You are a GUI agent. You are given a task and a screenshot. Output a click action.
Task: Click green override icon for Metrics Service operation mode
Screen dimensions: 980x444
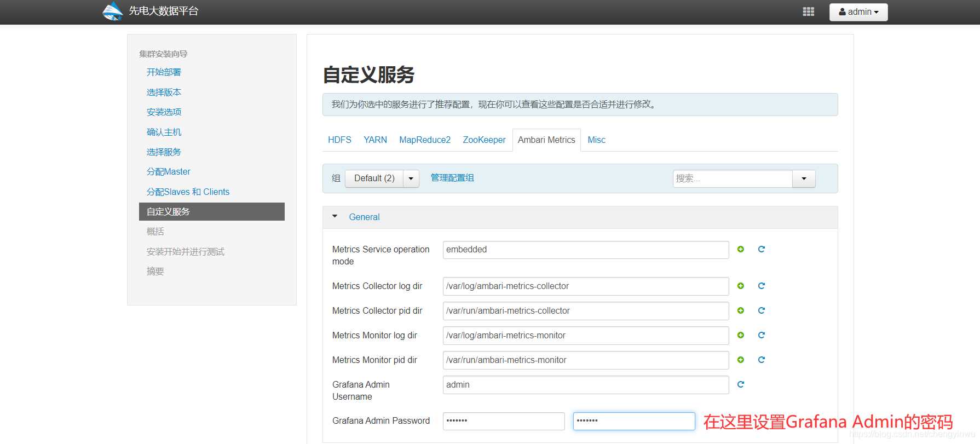[x=741, y=249]
